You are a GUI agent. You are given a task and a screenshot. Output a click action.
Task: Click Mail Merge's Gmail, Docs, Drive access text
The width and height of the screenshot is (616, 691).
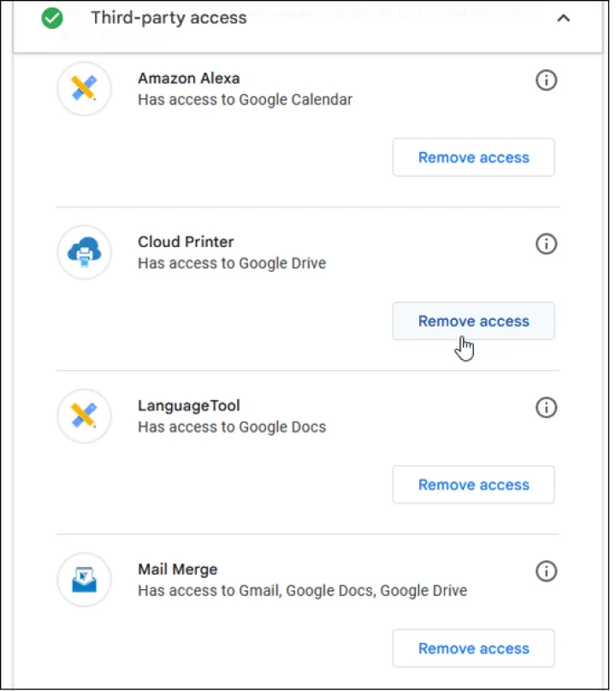coord(302,591)
